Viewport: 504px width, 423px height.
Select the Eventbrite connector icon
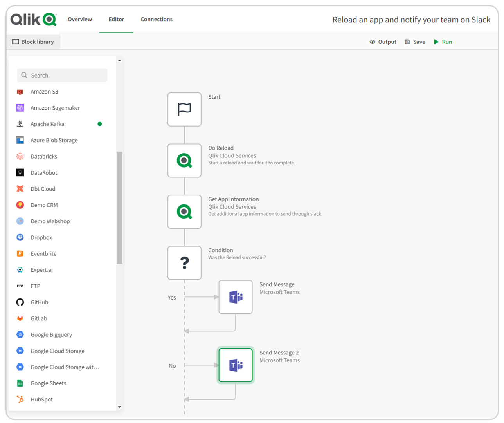pyautogui.click(x=20, y=254)
